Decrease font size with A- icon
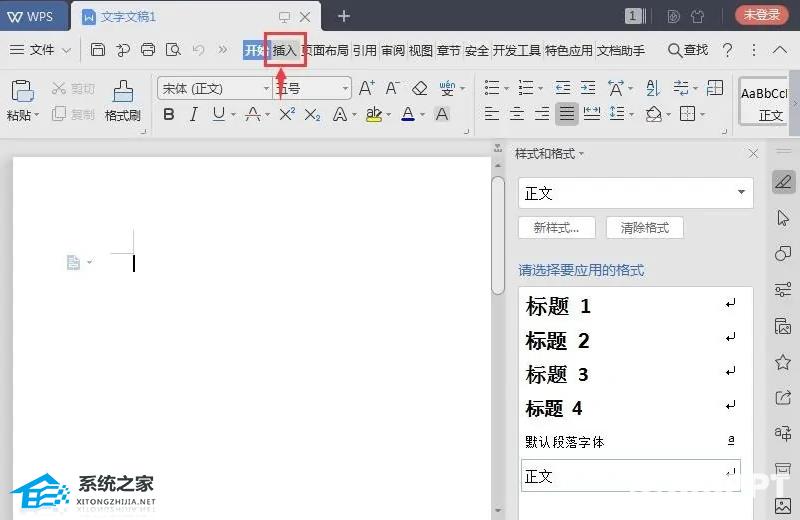This screenshot has width=800, height=520. [x=392, y=88]
